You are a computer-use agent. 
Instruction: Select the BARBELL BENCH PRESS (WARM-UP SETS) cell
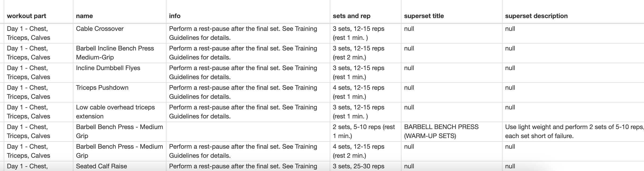[x=441, y=131]
